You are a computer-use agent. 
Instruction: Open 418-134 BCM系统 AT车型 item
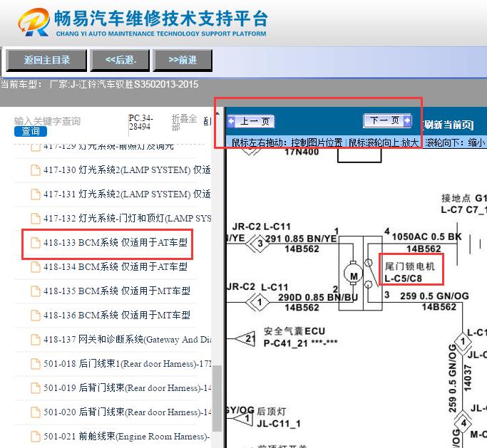(116, 267)
